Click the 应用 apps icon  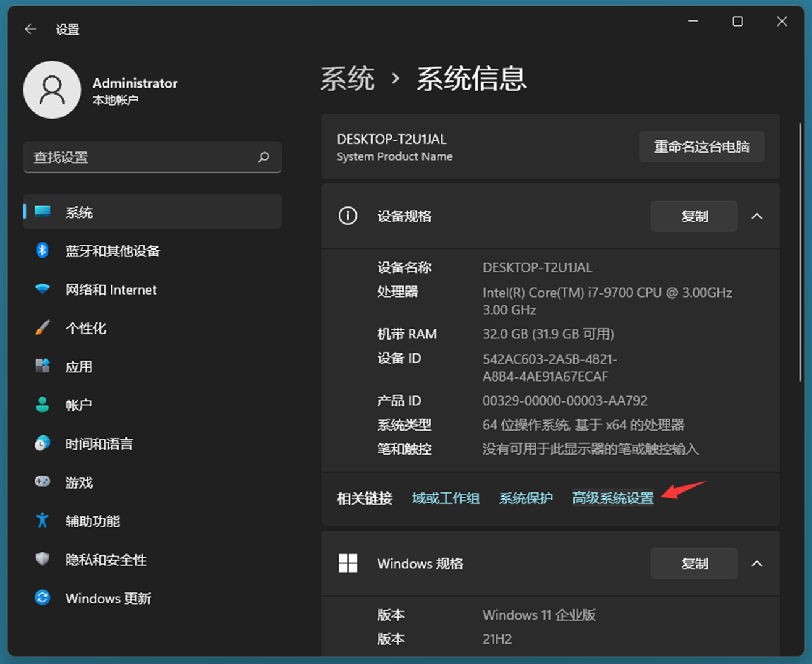[43, 366]
